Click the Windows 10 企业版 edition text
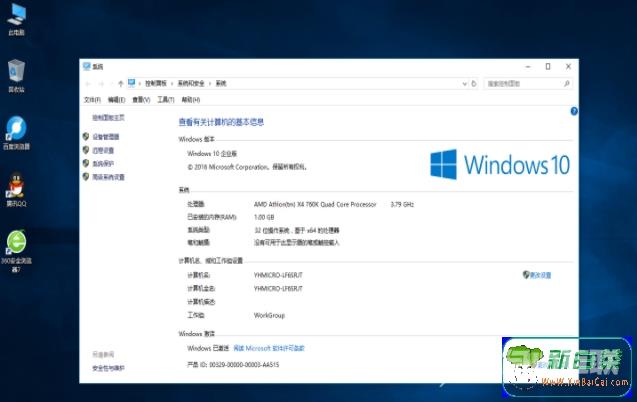This screenshot has height=402, width=637. coord(212,153)
